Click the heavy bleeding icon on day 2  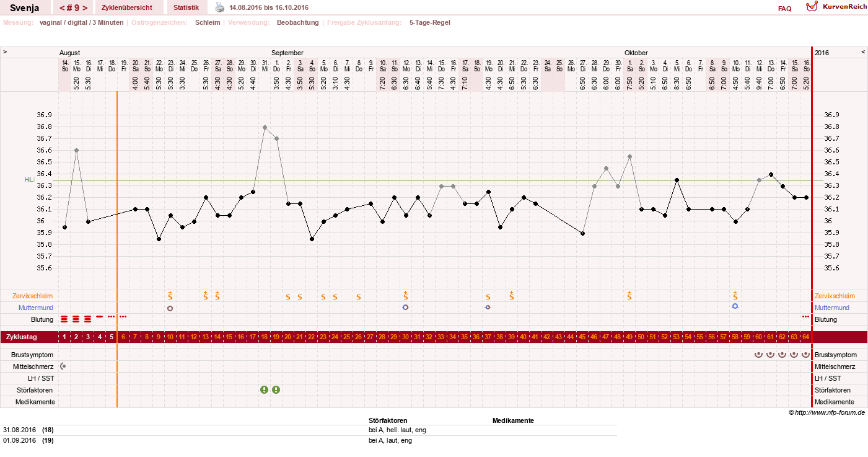[76, 319]
